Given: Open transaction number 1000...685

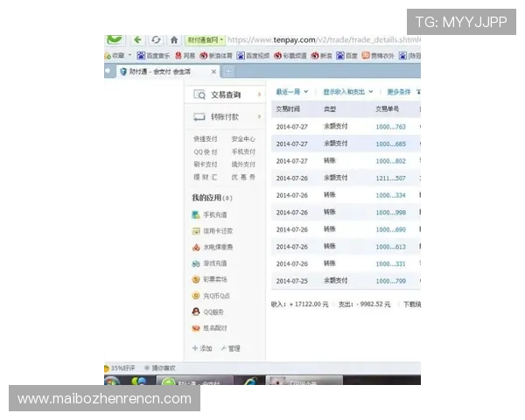Looking at the screenshot, I should [391, 144].
